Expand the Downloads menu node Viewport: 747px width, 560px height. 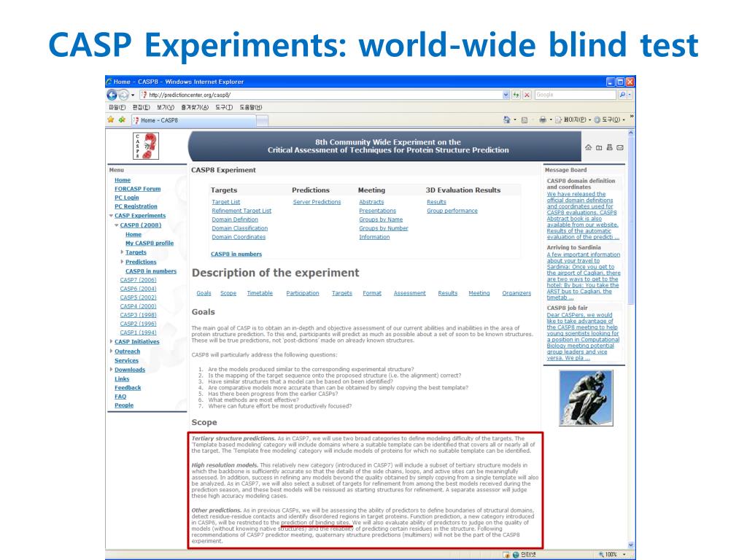(112, 369)
